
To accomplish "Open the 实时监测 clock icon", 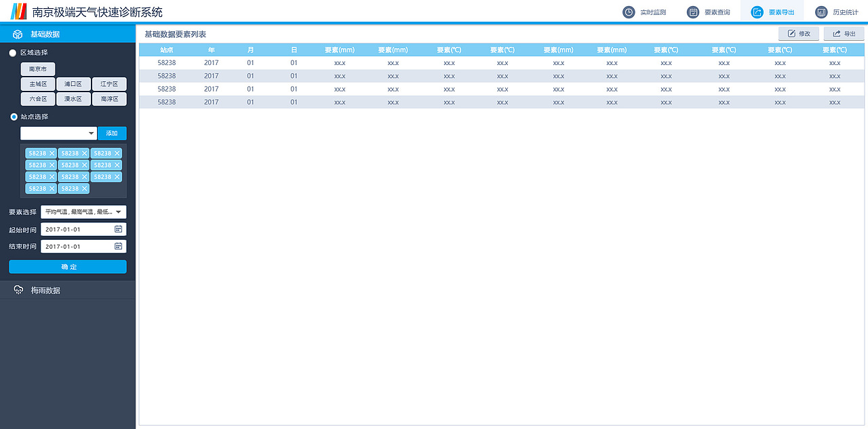I will tap(629, 12).
